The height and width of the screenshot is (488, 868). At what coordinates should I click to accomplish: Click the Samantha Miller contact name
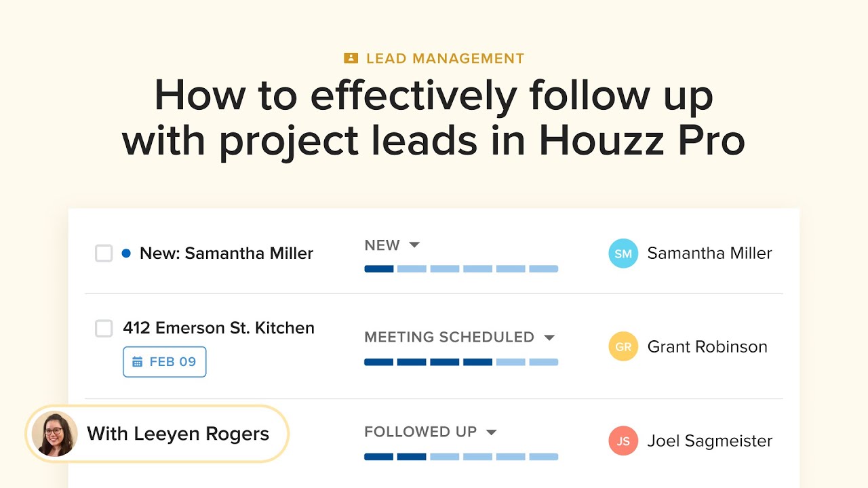tap(709, 253)
